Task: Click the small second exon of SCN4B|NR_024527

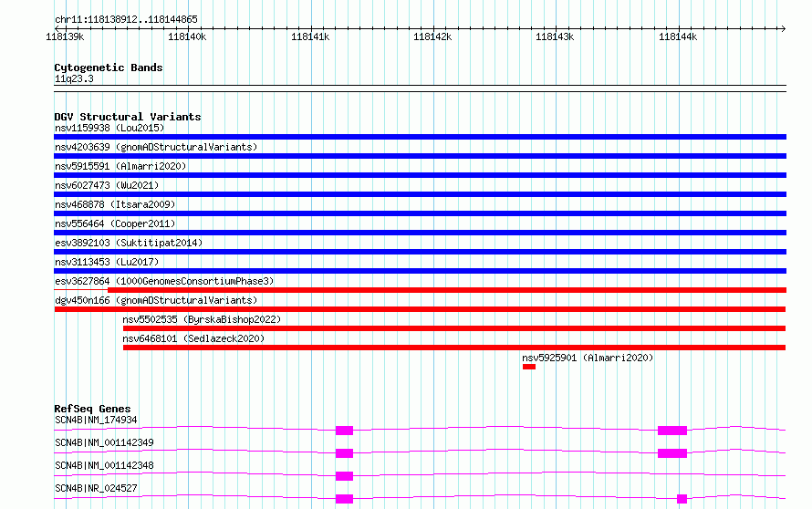Action: click(682, 499)
